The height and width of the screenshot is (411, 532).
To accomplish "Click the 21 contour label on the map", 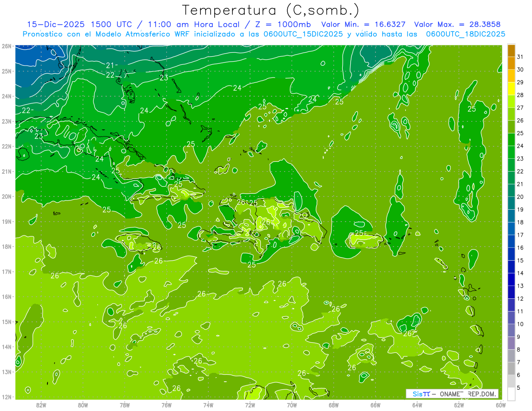I will click(110, 66).
